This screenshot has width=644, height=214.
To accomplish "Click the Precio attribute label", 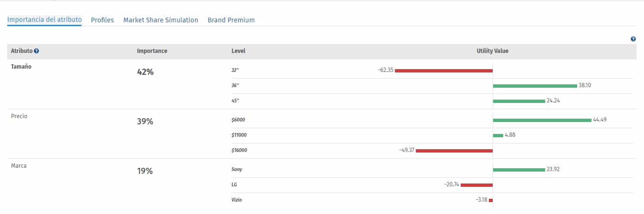I will [19, 116].
